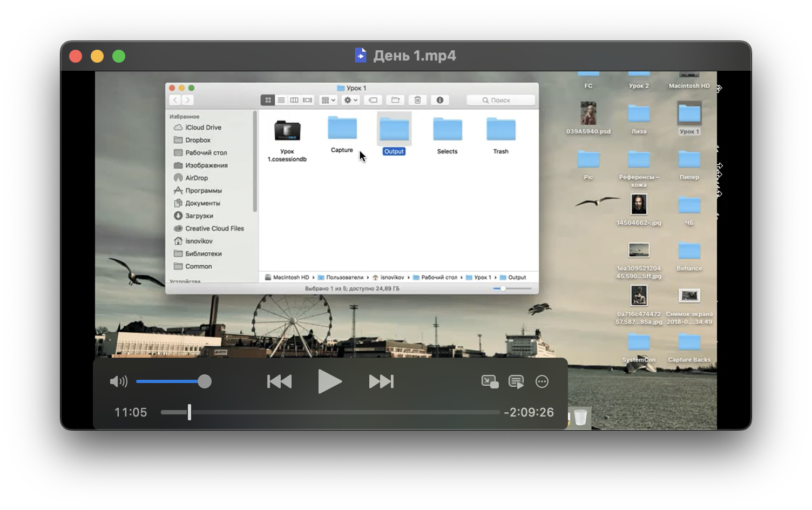Image resolution: width=812 pixels, height=510 pixels.
Task: Mute audio with the speaker icon
Action: click(118, 381)
